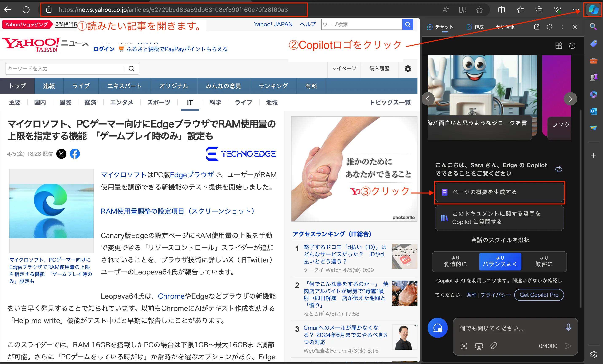603x364 pixels.
Task: Open the 速報 navigation tab
Action: [49, 86]
